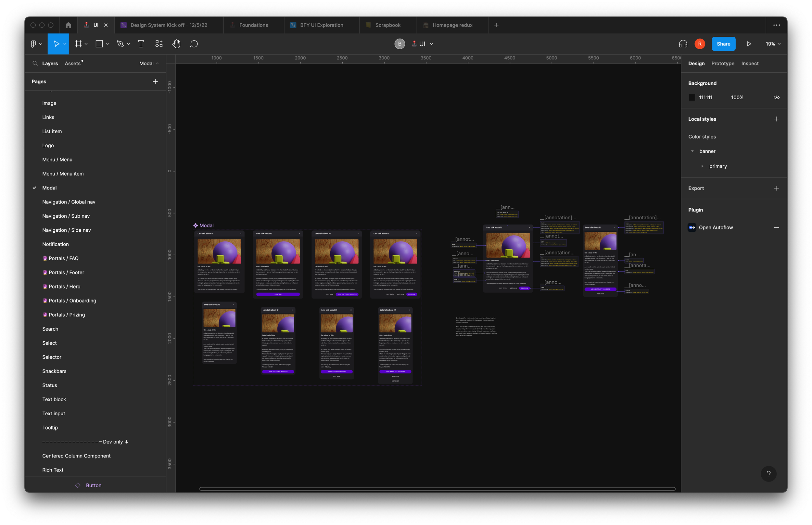
Task: Add a new page with plus
Action: [x=155, y=81]
